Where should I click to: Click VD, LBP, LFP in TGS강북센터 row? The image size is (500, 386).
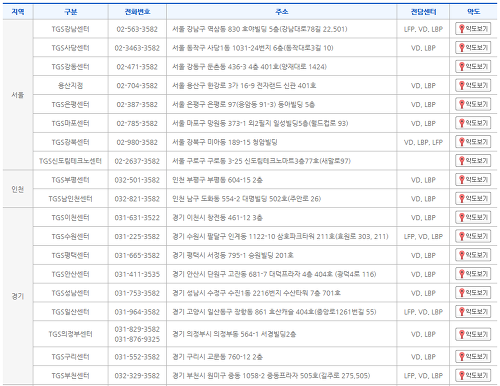[x=423, y=142]
